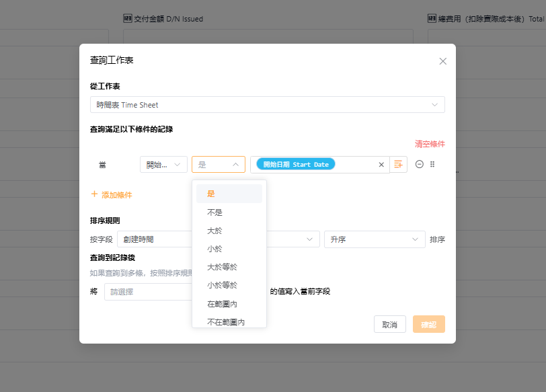Click the 開始日期 Start Date tag
Viewport: 546px width, 392px height.
296,165
